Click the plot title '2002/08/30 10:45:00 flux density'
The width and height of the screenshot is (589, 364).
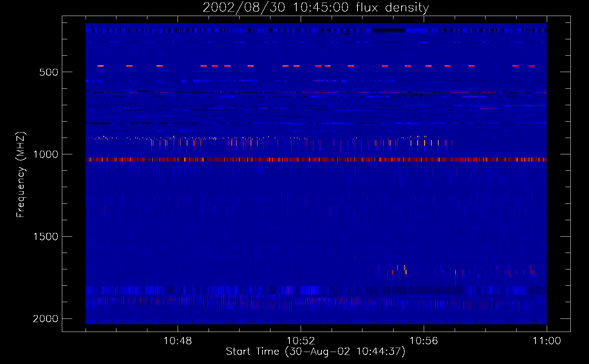point(316,8)
